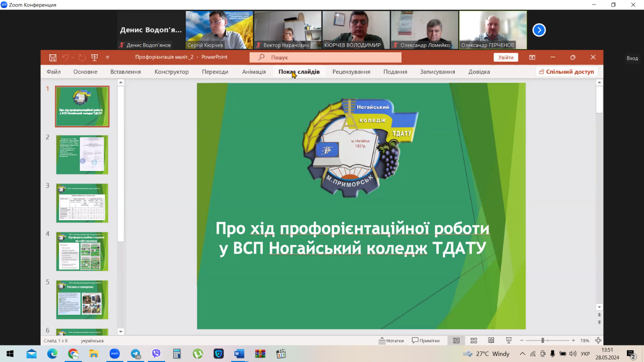This screenshot has height=362, width=644.
Task: Click the Save icon in PowerPoint
Action: click(x=53, y=57)
